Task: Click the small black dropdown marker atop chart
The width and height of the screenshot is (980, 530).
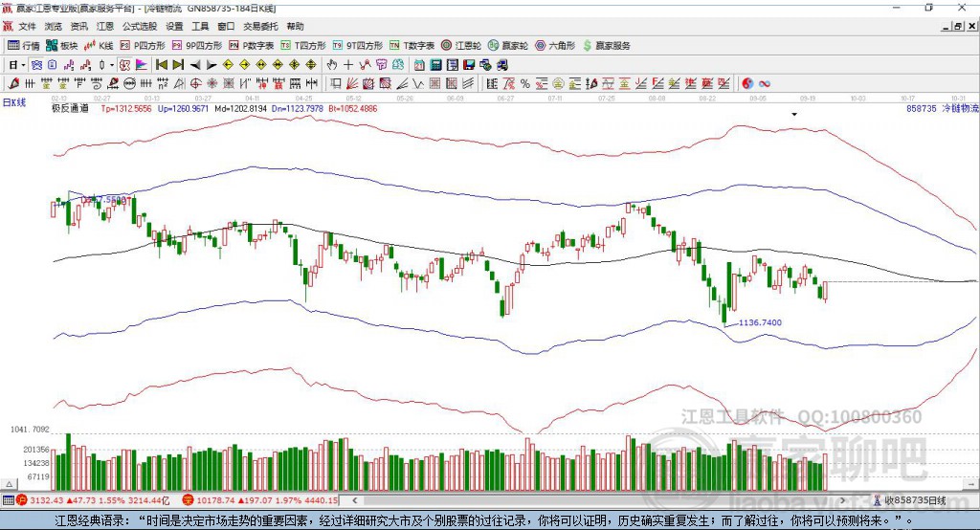Action: point(794,115)
